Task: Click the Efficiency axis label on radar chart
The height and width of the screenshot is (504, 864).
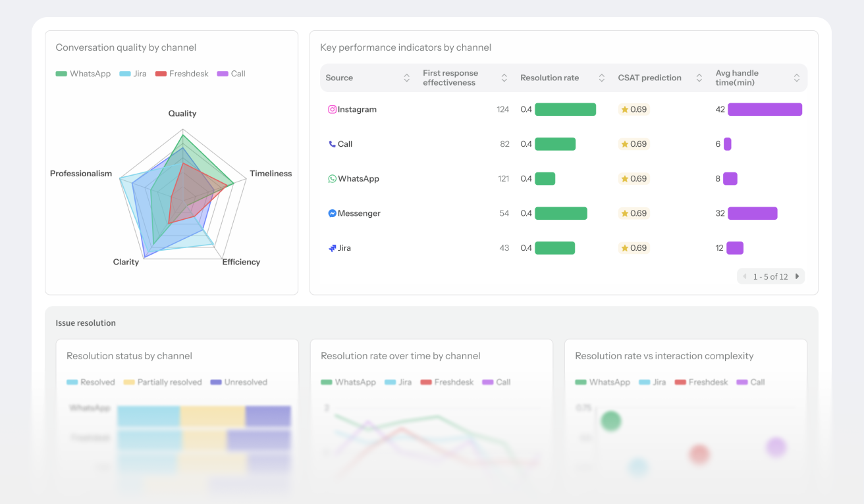Action: (241, 262)
